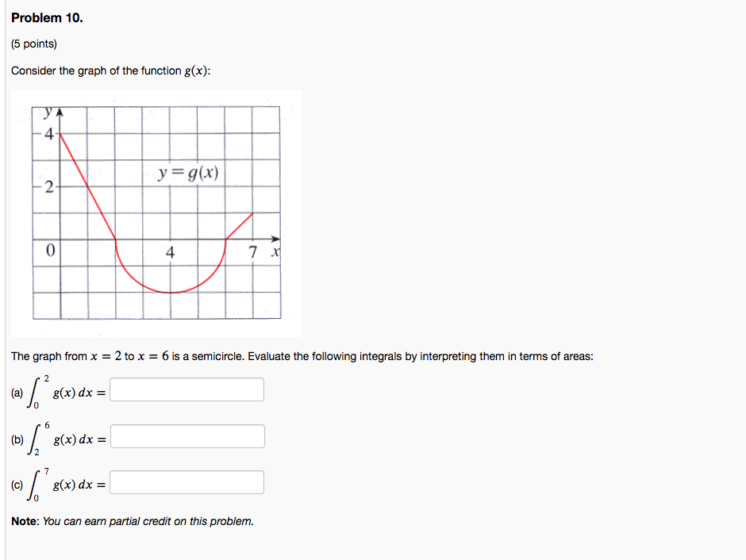Click the integral expression for part (b)
Image resolution: width=746 pixels, height=560 pixels.
tap(61, 435)
